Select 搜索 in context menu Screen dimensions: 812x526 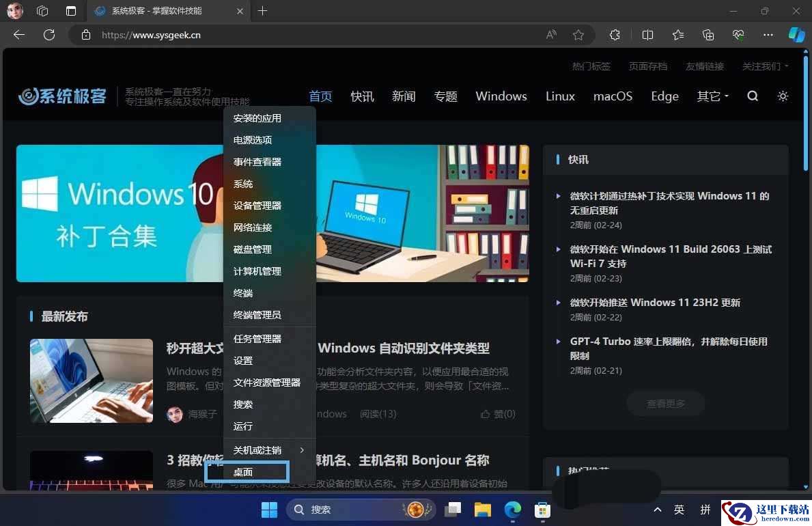[x=269, y=404]
